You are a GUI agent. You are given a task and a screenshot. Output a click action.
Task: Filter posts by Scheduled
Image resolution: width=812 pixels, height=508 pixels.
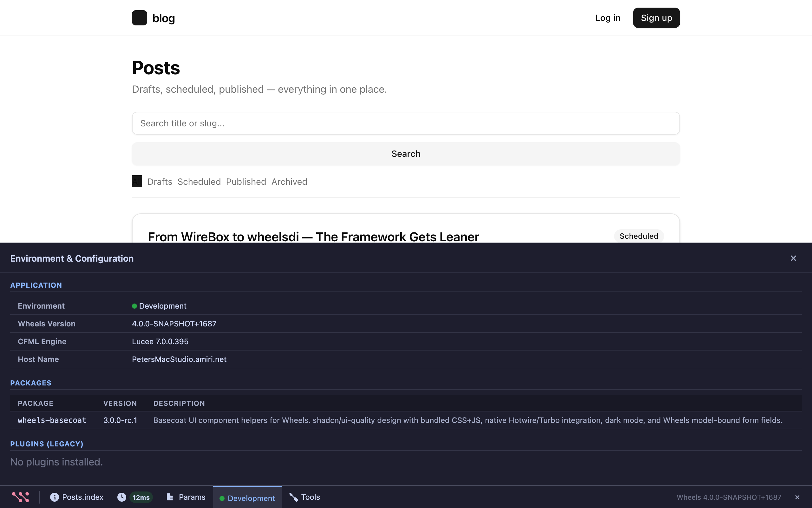[x=199, y=182]
